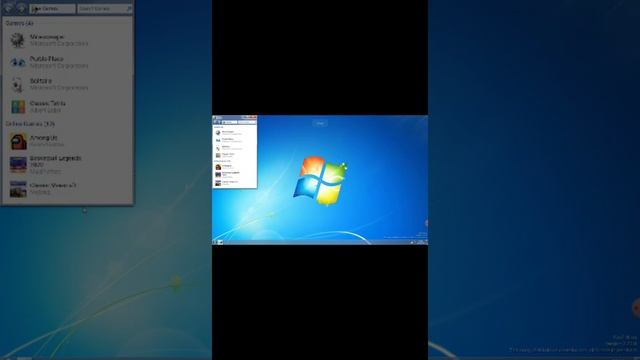Go forward with the Forward arrow in the enlarged blurred window

pyautogui.click(x=21, y=8)
